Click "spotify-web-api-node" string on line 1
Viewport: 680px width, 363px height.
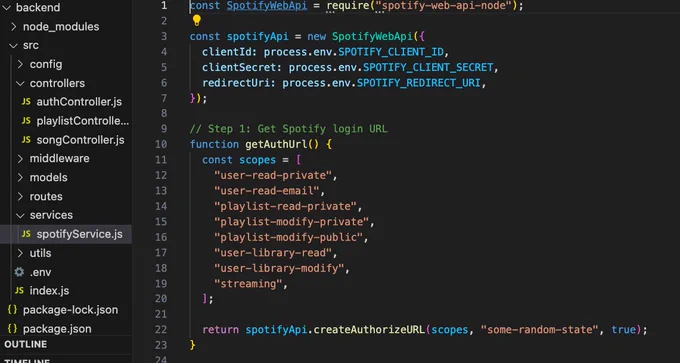443,6
